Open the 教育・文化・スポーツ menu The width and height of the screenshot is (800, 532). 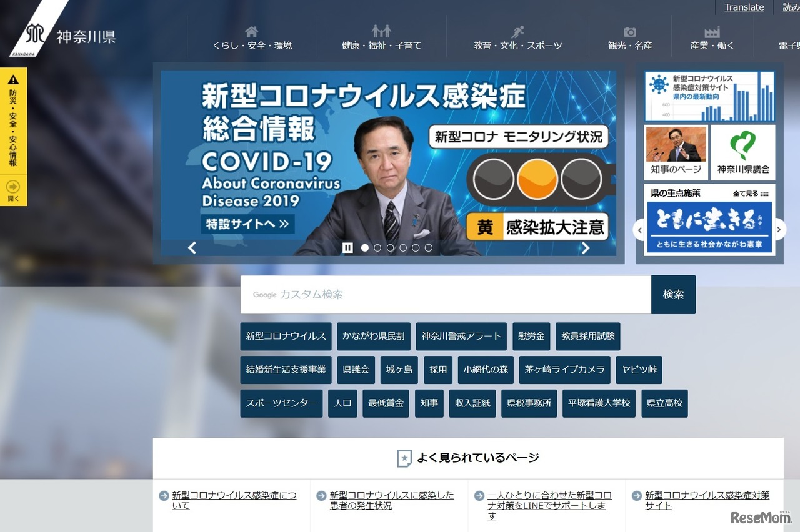(x=517, y=38)
